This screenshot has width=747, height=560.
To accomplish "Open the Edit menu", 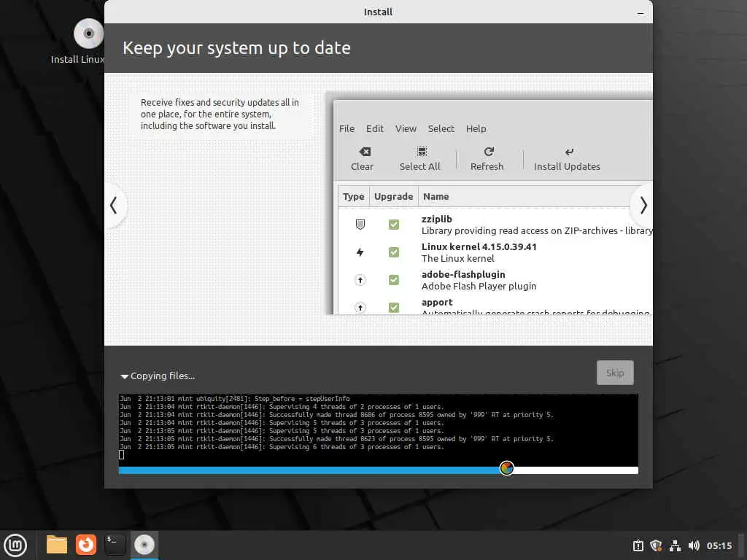I will [374, 128].
